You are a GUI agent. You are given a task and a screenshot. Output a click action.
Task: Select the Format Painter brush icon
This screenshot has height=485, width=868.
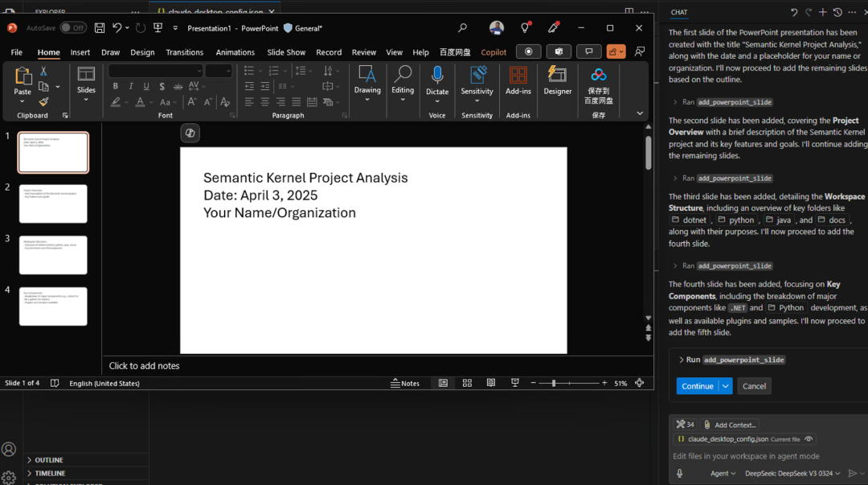[43, 102]
